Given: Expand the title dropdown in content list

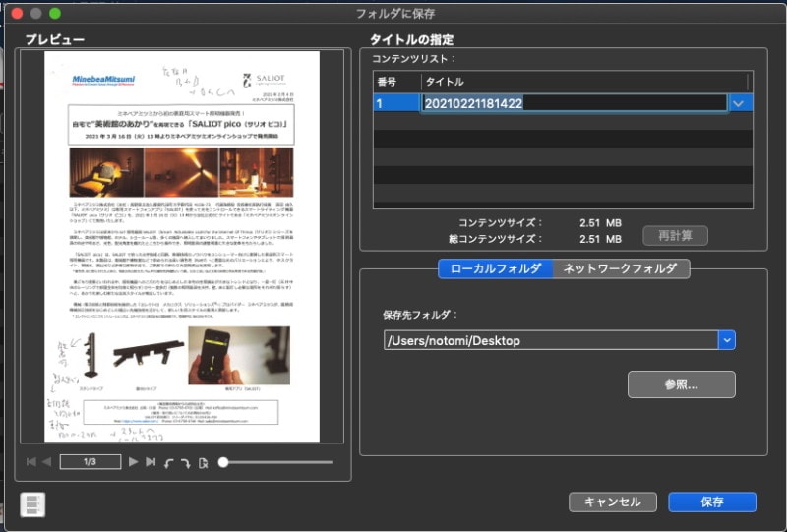Looking at the screenshot, I should (739, 102).
